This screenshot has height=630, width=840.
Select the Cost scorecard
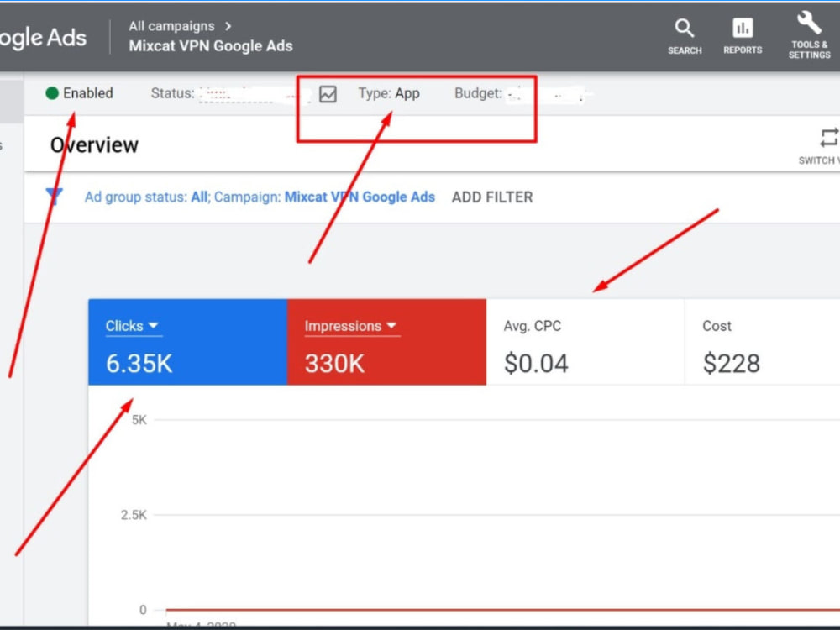[x=763, y=342]
